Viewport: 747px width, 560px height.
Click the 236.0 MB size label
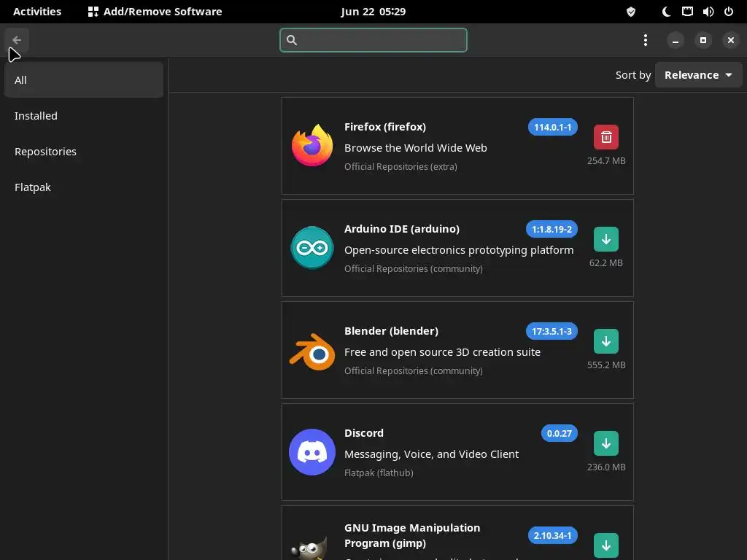pos(606,467)
